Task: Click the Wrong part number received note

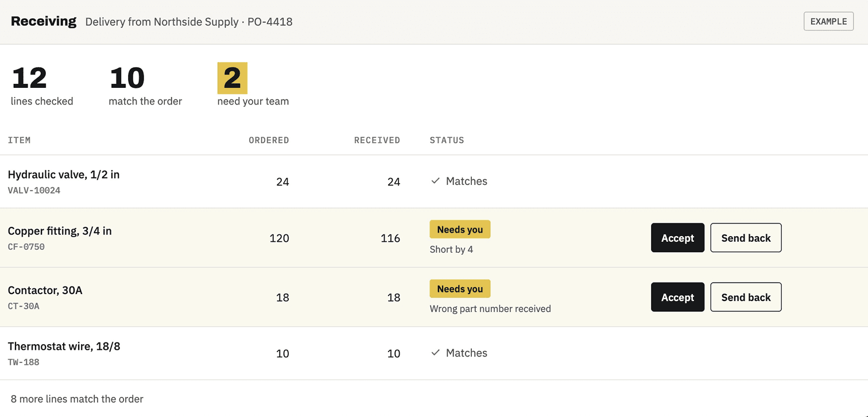Action: coord(490,308)
